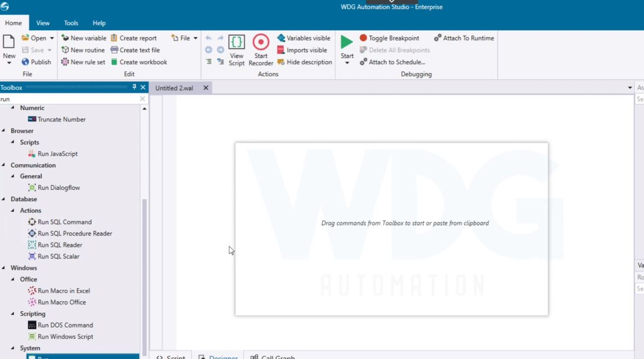Image resolution: width=644 pixels, height=359 pixels.
Task: Toggle Variables visible
Action: click(x=304, y=38)
